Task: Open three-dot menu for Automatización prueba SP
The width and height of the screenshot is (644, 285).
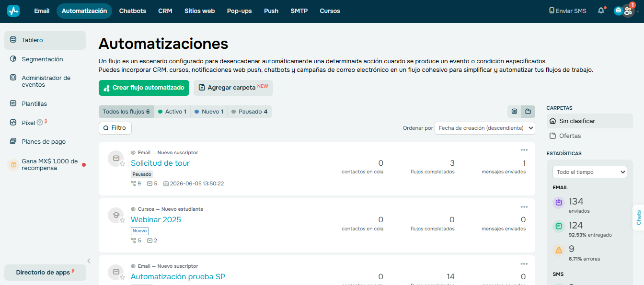Action: 524,264
